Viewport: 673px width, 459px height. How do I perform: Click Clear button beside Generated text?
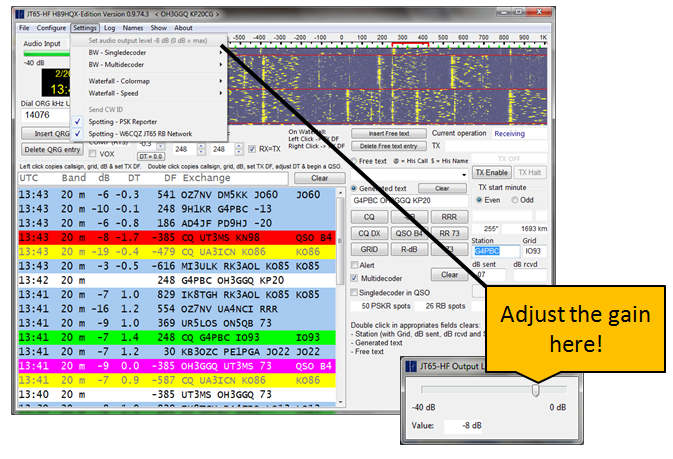(442, 188)
